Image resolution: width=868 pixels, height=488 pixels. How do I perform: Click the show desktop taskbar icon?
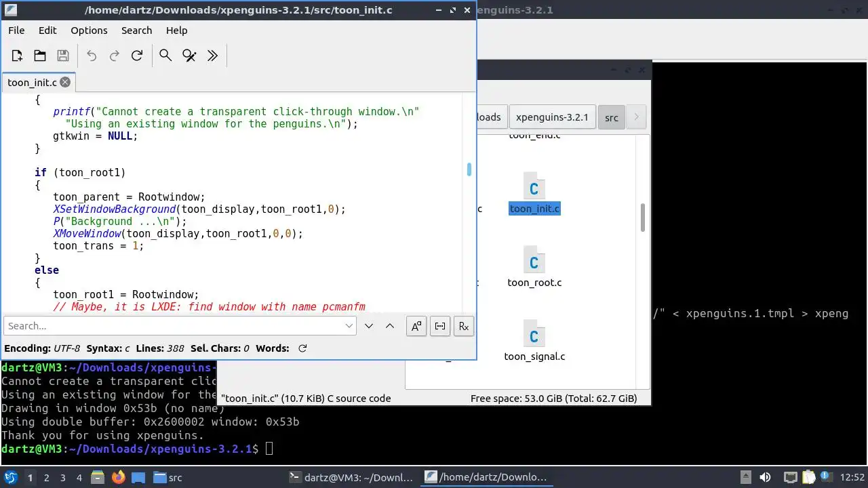[x=138, y=478]
